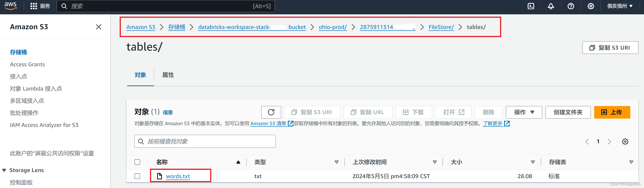Select all objects checkbox in header
Screen dimensions: 644x188
(137, 162)
